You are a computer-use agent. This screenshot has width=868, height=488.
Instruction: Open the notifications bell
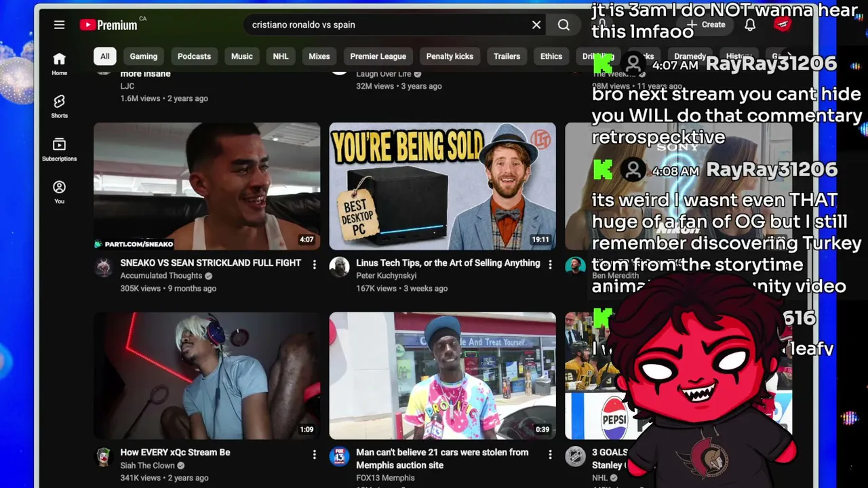750,25
